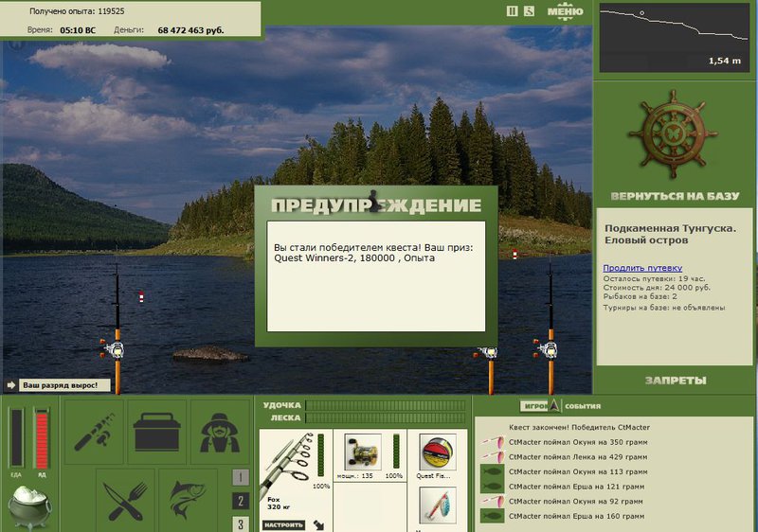
Task: Click the Продлить путевку link
Action: pyautogui.click(x=642, y=268)
